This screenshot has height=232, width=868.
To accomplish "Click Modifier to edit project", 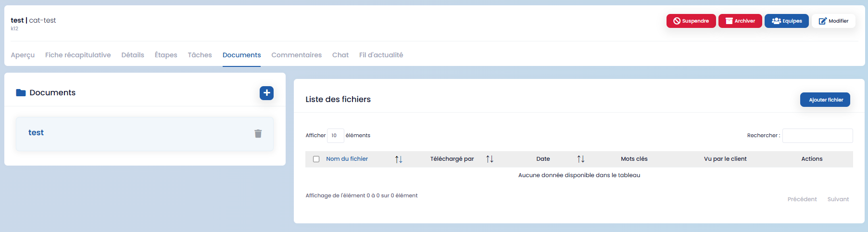I will coord(833,21).
